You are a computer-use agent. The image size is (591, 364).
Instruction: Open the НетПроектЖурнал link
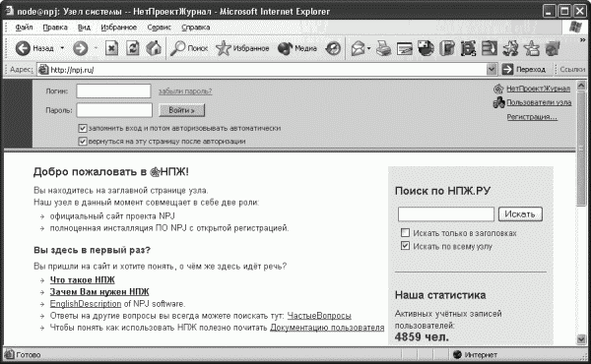click(538, 89)
